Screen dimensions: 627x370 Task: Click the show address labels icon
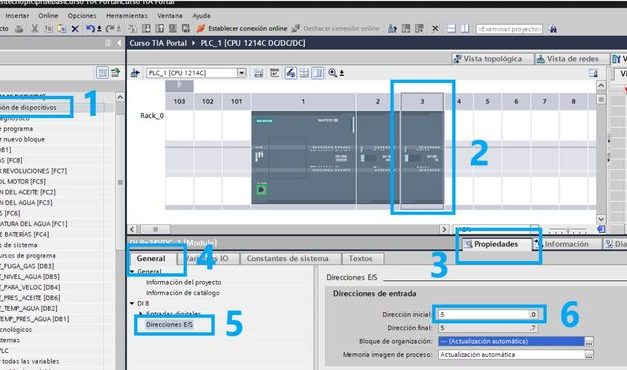point(274,73)
